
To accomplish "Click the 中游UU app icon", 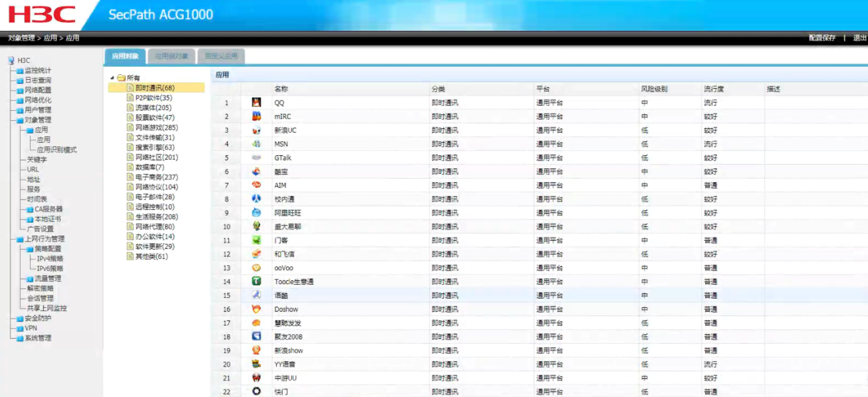I will (x=256, y=378).
